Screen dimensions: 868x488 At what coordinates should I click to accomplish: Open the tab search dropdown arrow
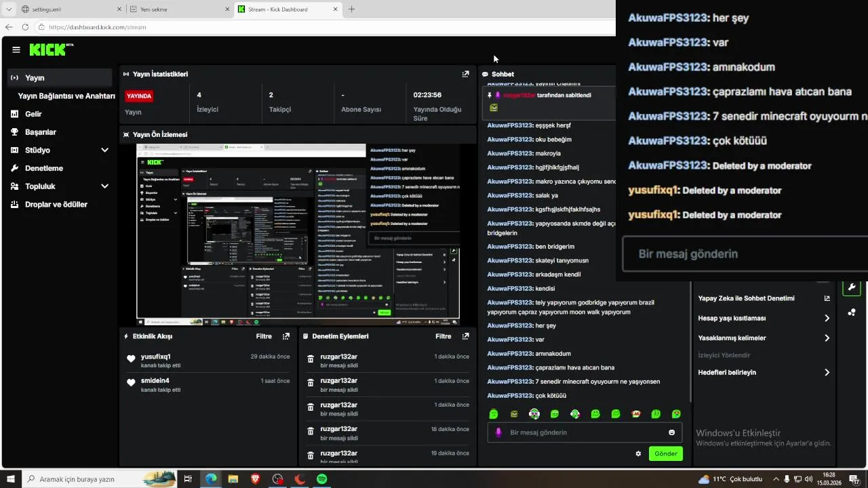(x=8, y=9)
